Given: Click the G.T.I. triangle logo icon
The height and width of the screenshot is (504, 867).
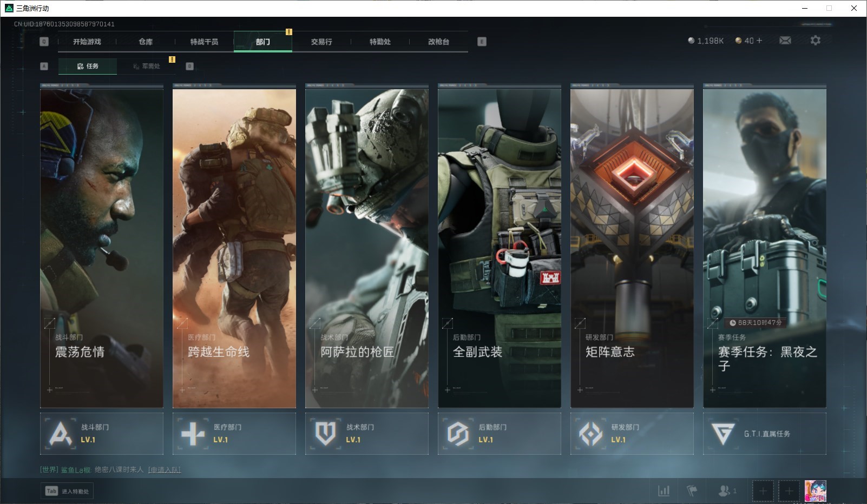Looking at the screenshot, I should tap(722, 434).
